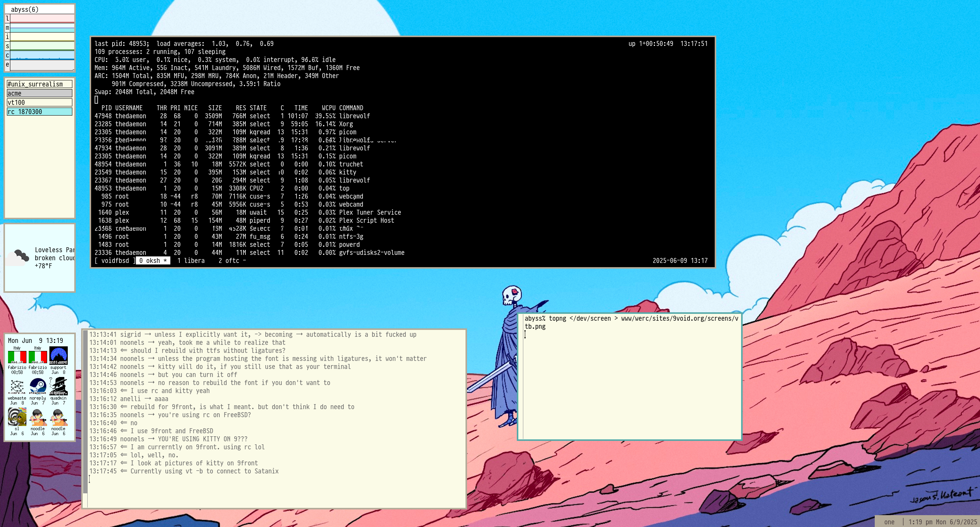980x527 pixels.
Task: Click the truchet process row in top
Action: (x=229, y=164)
